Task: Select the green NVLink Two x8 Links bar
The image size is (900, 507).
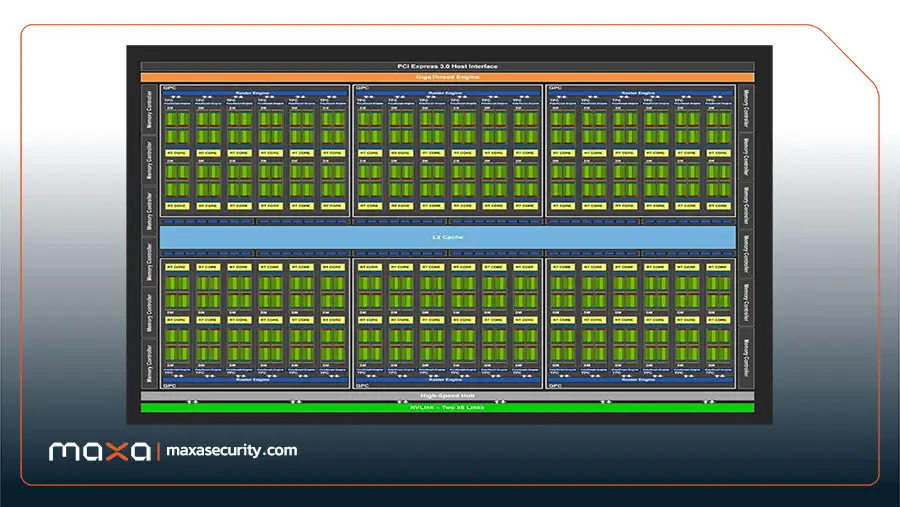Action: (447, 408)
